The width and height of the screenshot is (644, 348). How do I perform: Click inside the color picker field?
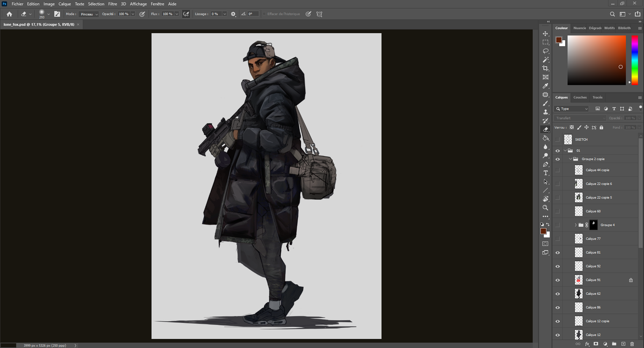(597, 60)
